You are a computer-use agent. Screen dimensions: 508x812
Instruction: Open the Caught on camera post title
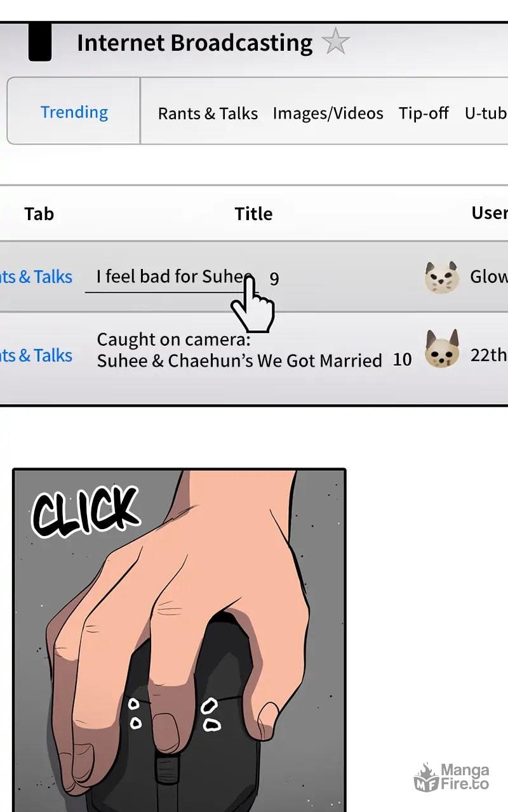coord(239,350)
